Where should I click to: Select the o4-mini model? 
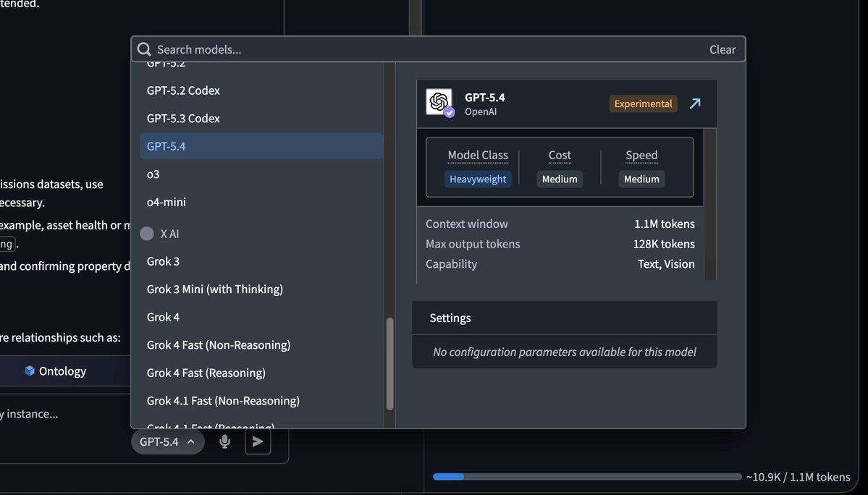261,202
